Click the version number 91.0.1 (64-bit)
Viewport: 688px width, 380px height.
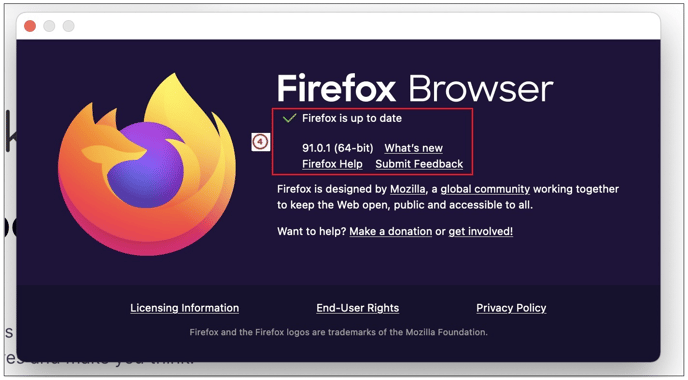(x=337, y=148)
